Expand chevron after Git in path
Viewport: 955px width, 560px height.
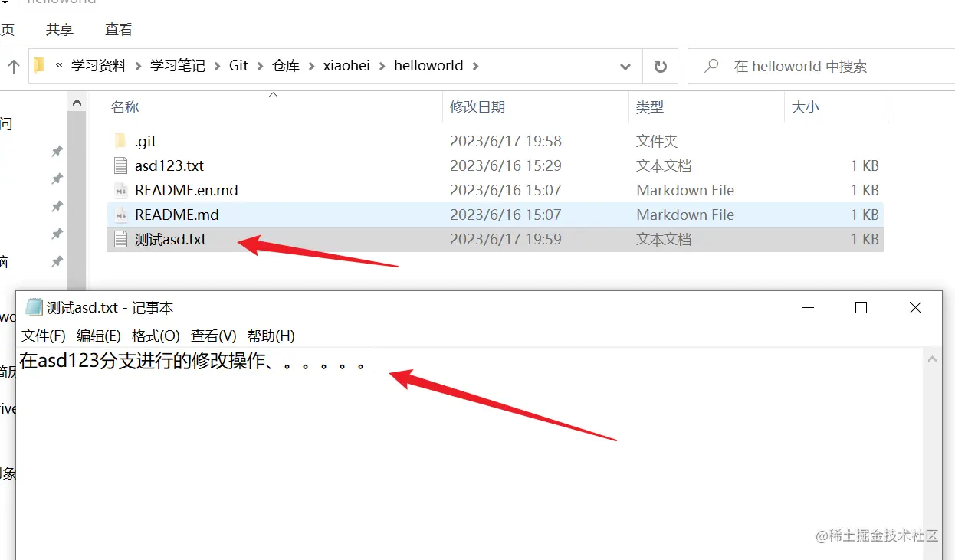pyautogui.click(x=261, y=66)
